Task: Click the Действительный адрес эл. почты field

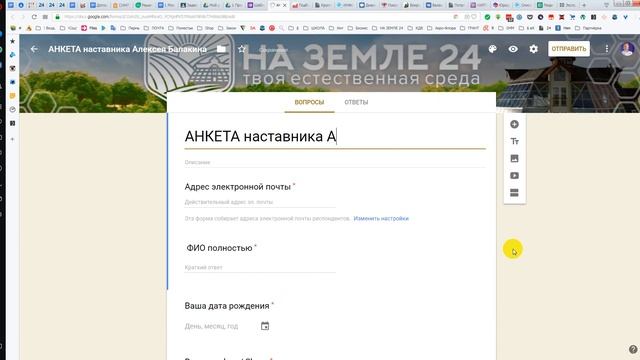Action: (x=260, y=202)
